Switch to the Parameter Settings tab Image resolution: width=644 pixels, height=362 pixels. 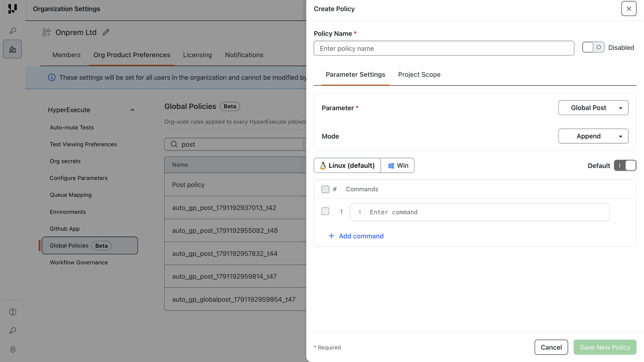pyautogui.click(x=355, y=74)
